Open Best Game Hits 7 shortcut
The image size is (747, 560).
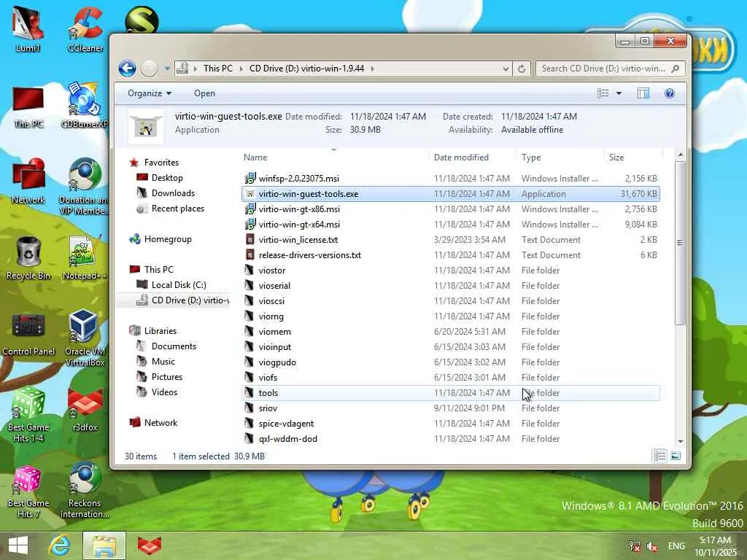(28, 491)
